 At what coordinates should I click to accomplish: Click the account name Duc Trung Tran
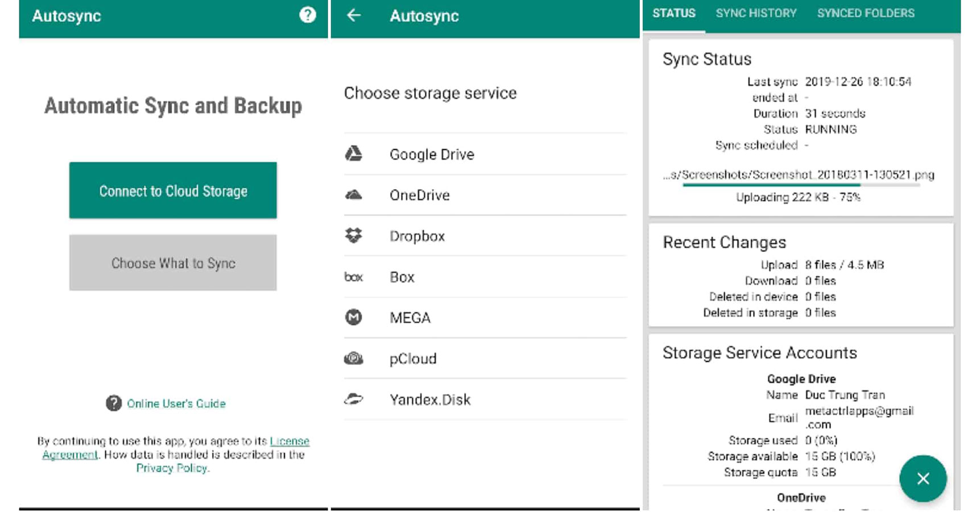pyautogui.click(x=845, y=395)
